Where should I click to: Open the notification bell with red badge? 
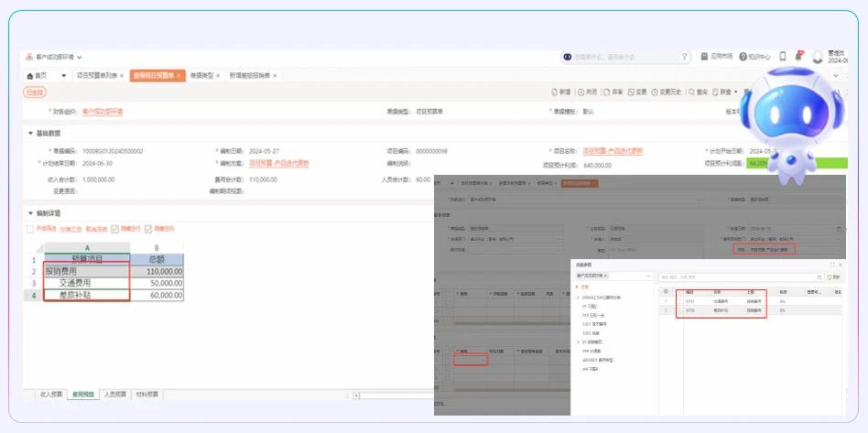click(798, 57)
